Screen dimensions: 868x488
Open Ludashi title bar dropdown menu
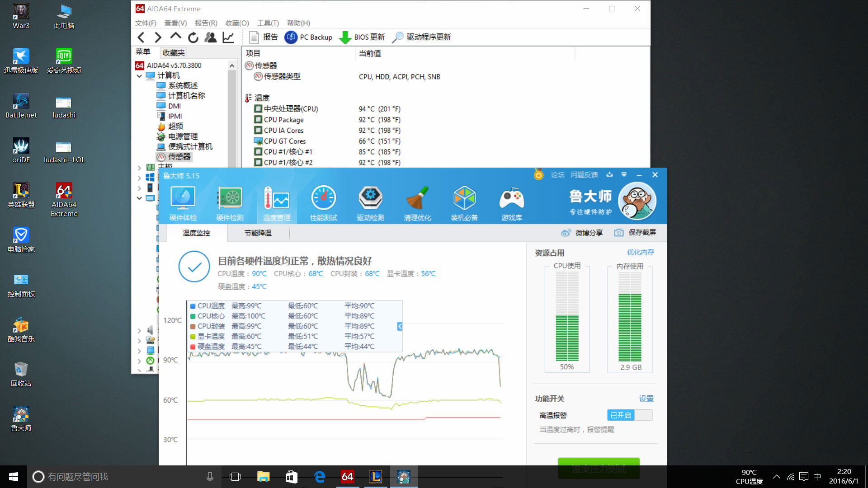coord(624,174)
